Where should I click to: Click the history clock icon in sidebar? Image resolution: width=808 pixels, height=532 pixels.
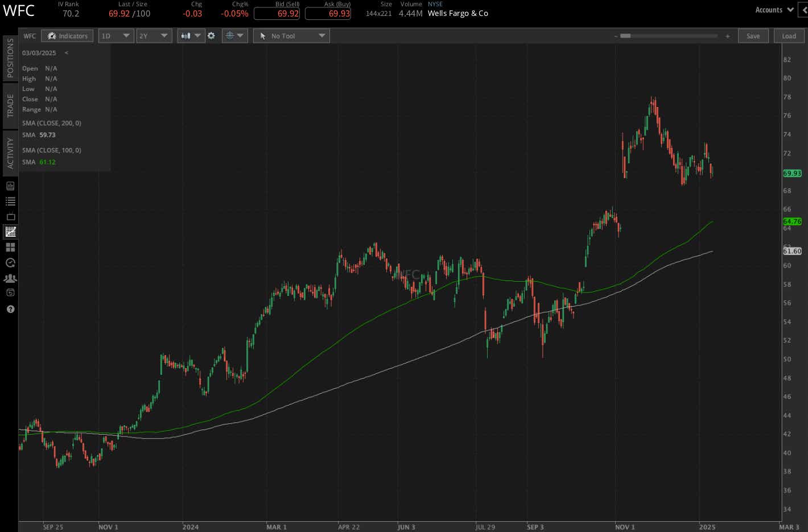(9, 263)
